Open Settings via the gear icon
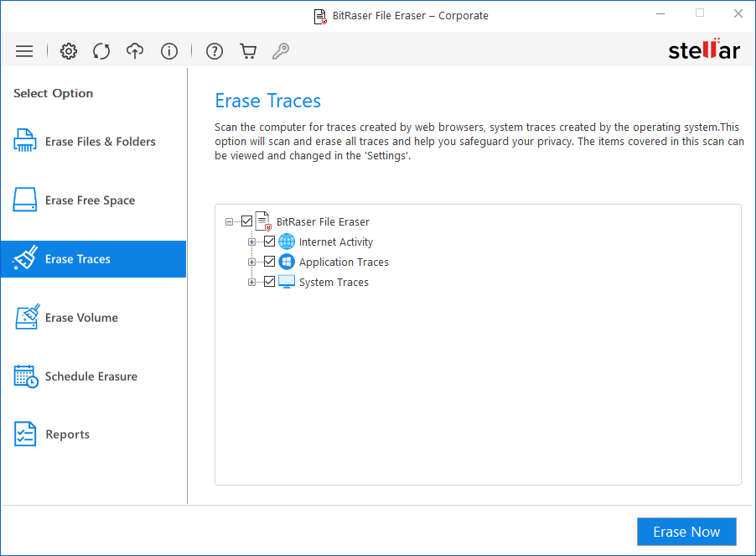The width and height of the screenshot is (756, 556). click(x=69, y=51)
